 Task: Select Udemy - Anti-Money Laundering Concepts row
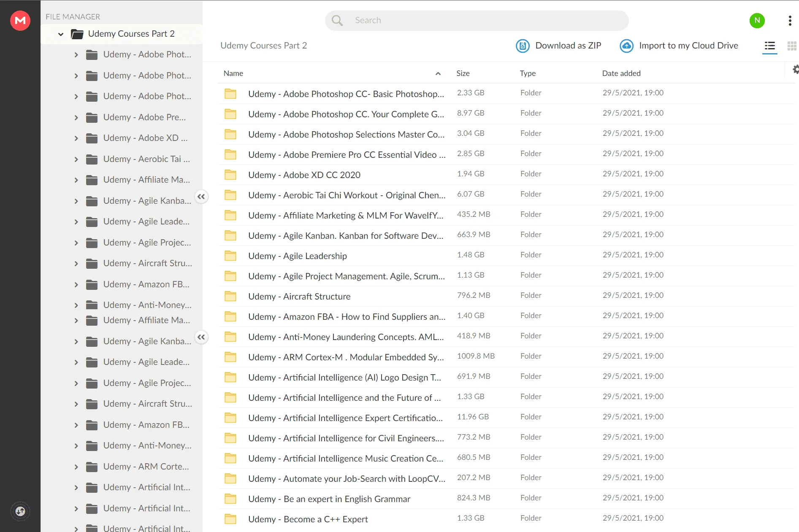[x=506, y=336]
